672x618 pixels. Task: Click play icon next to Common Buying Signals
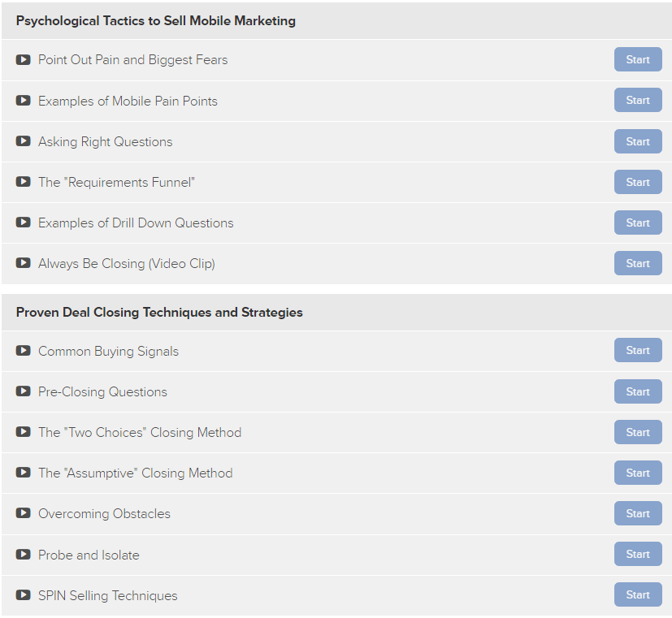click(x=23, y=350)
